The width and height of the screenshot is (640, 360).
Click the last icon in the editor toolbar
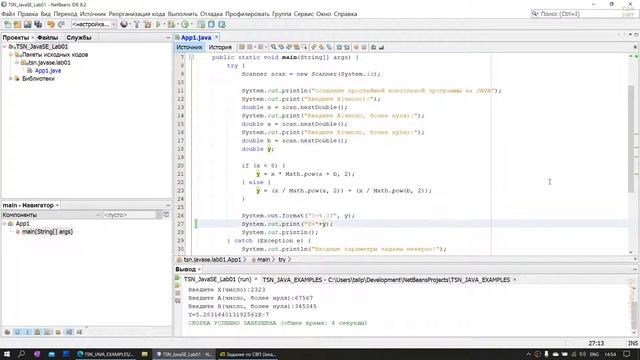pos(381,47)
